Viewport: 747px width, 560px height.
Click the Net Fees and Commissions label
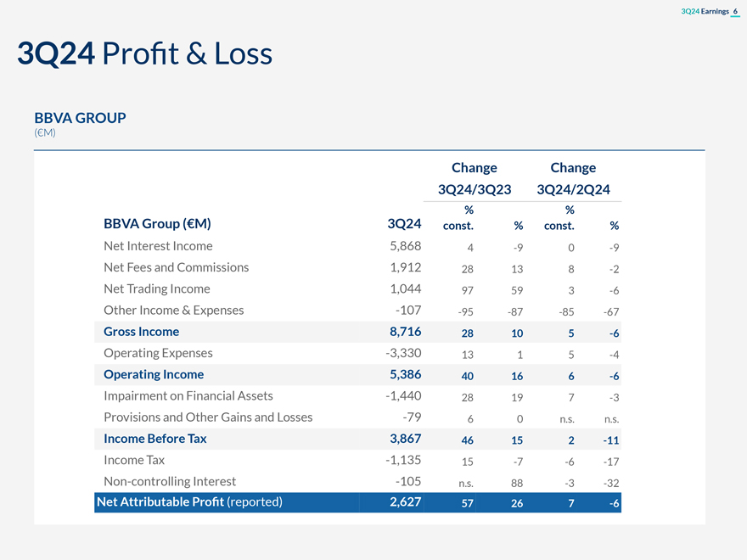pyautogui.click(x=176, y=267)
